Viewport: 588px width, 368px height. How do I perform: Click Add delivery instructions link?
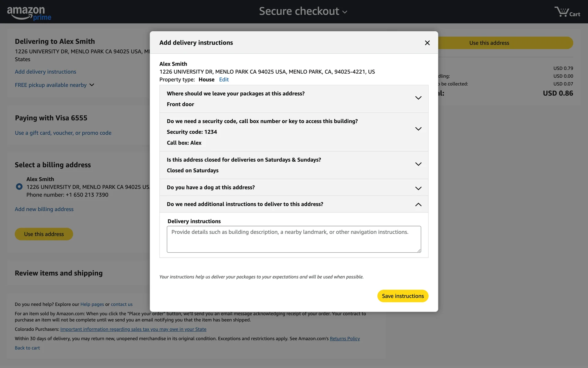45,72
